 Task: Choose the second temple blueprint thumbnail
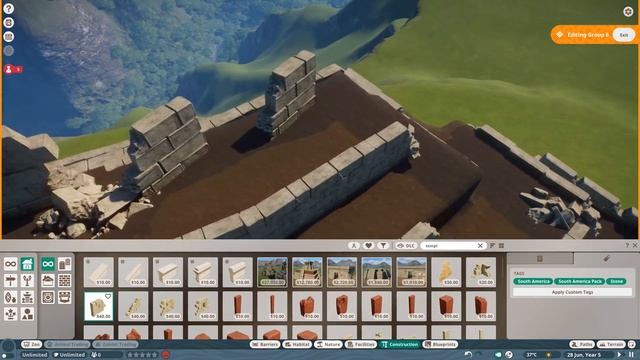coord(307,272)
